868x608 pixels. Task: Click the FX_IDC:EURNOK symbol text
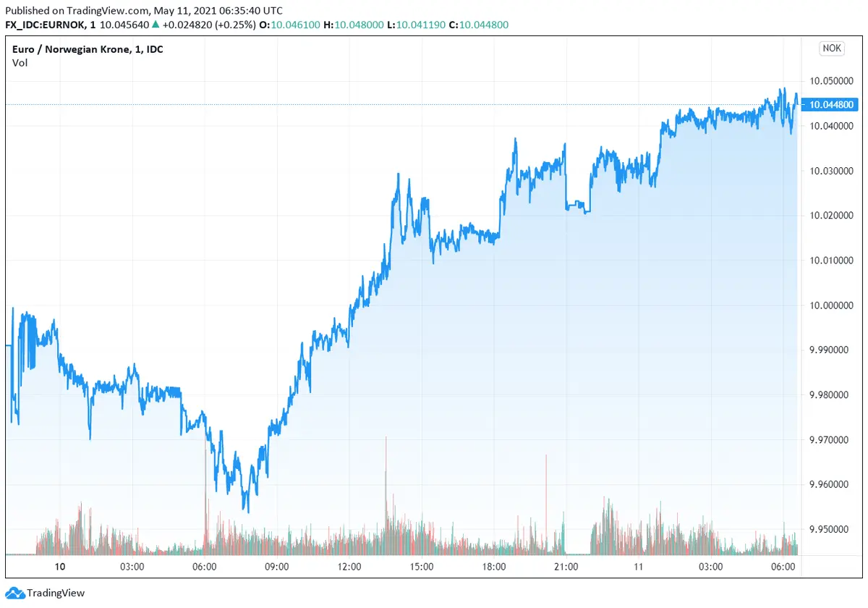(45, 24)
